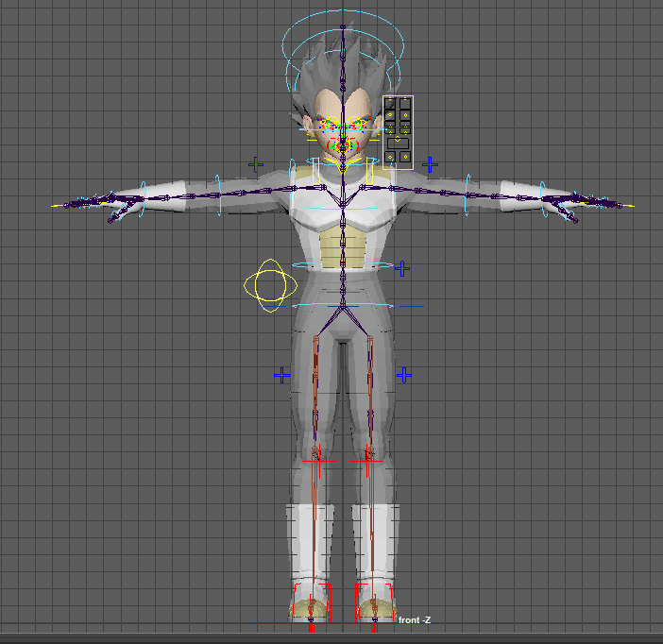Select the cyan chest line control across torso
This screenshot has width=663, height=644.
pyautogui.click(x=343, y=209)
